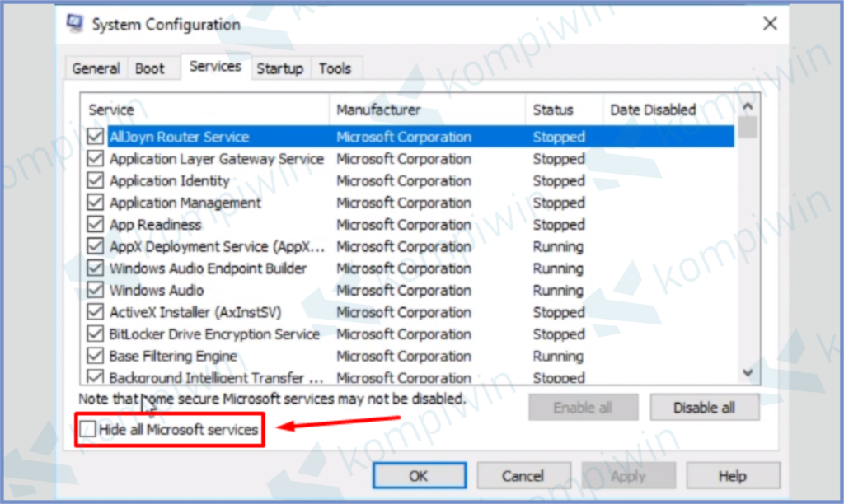Click the scrollbar up arrow

click(748, 105)
